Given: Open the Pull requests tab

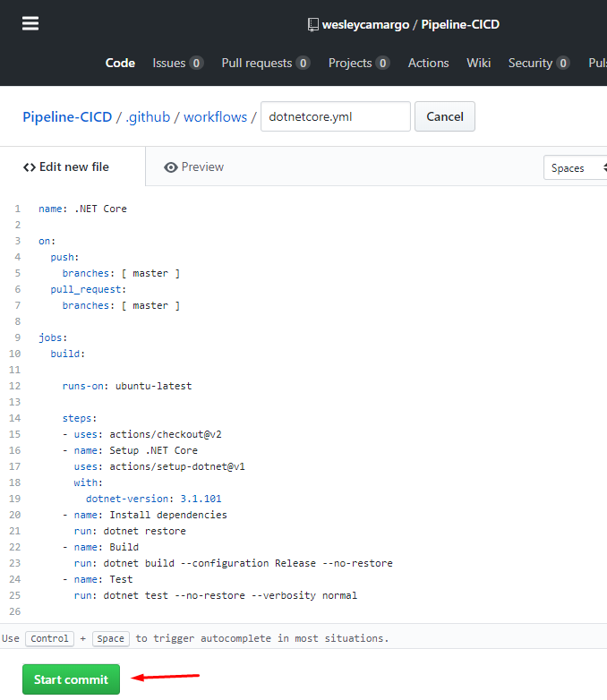Looking at the screenshot, I should point(265,63).
